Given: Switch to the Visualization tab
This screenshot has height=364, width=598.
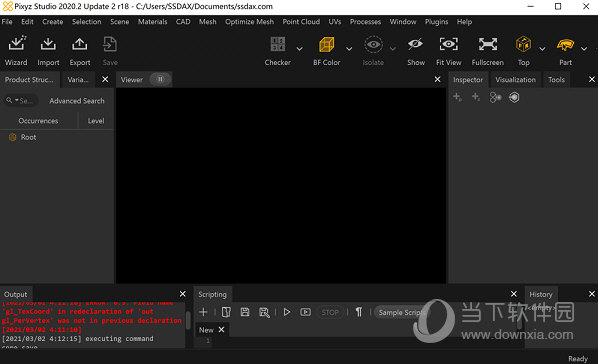Looking at the screenshot, I should click(x=515, y=80).
